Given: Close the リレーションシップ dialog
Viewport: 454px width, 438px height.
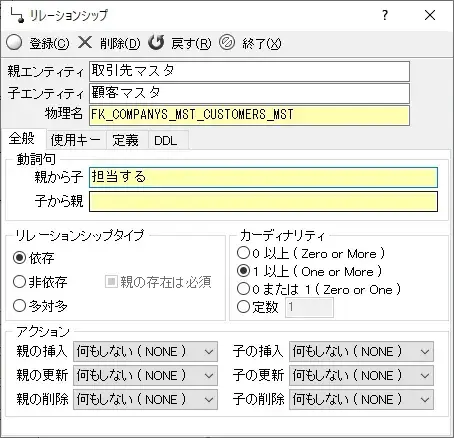Looking at the screenshot, I should [430, 15].
